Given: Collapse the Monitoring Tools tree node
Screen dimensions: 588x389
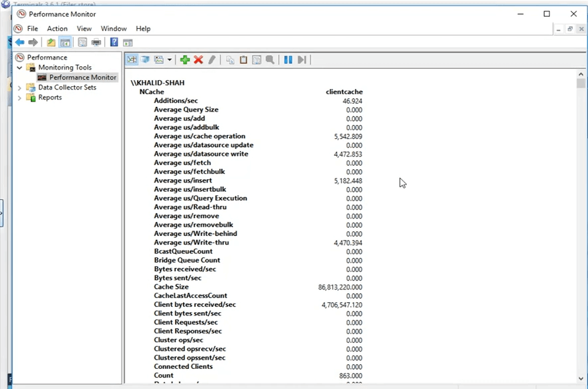Looking at the screenshot, I should pyautogui.click(x=19, y=68).
